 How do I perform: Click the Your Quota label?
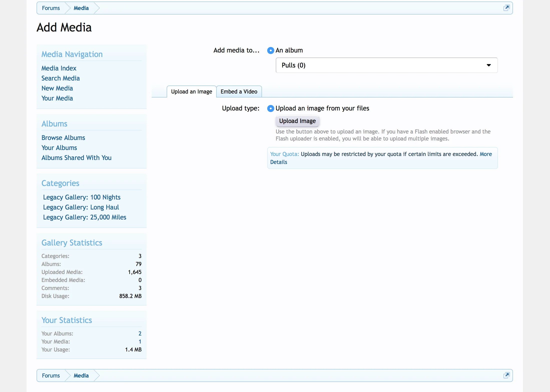285,154
